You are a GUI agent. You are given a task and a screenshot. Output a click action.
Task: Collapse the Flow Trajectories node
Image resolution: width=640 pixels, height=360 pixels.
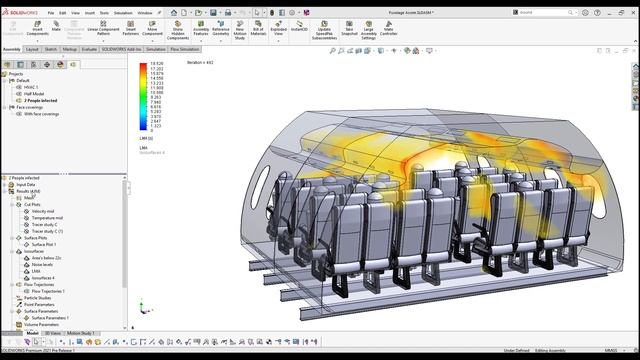12,284
